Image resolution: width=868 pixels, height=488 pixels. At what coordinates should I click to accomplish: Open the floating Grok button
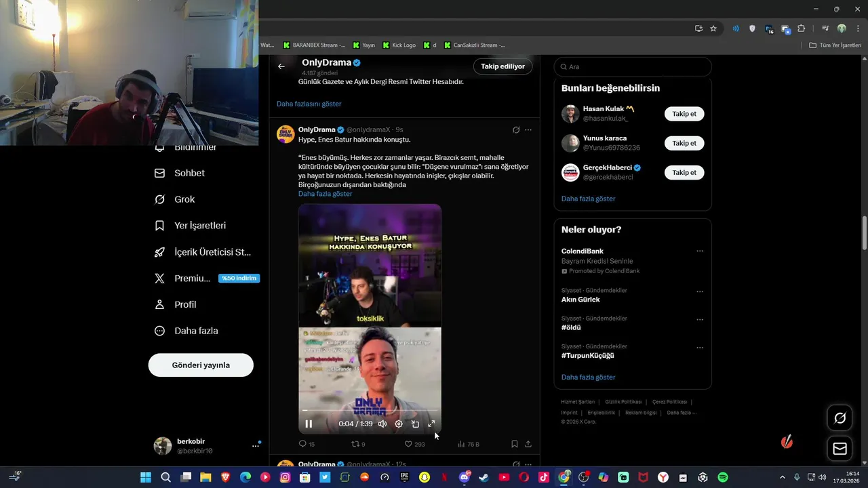[840, 418]
